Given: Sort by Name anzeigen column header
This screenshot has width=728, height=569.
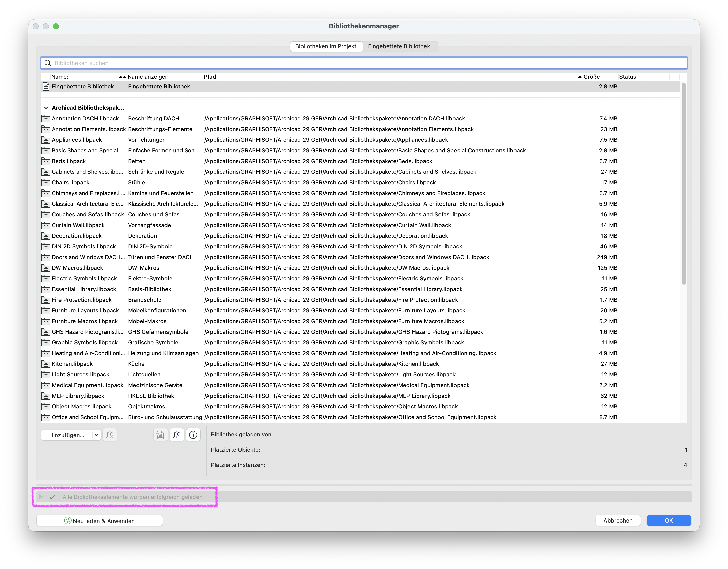Looking at the screenshot, I should point(165,77).
